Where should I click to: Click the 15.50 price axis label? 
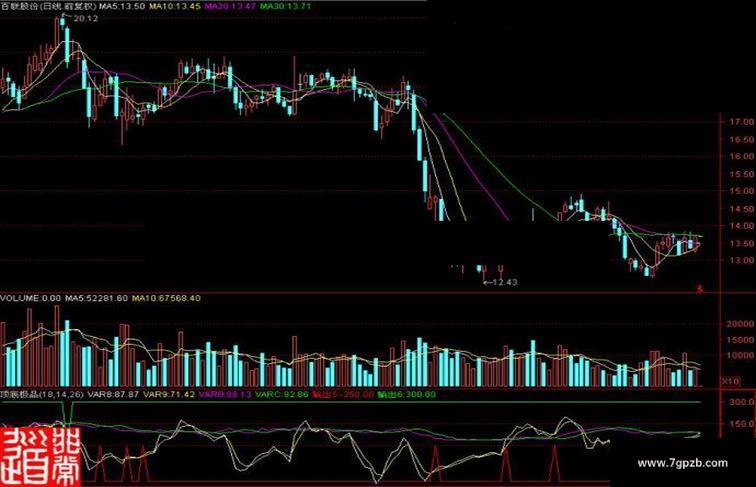742,174
